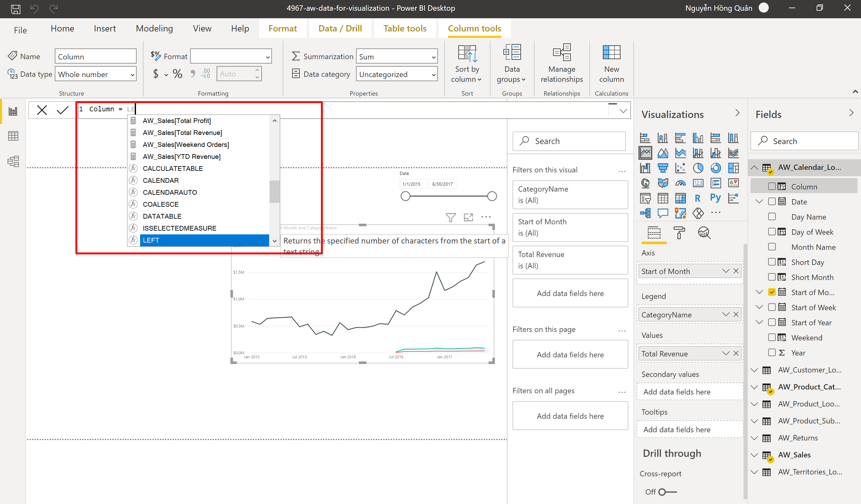Viewport: 861px width, 504px height.
Task: Apply thousands separator format
Action: pos(193,74)
